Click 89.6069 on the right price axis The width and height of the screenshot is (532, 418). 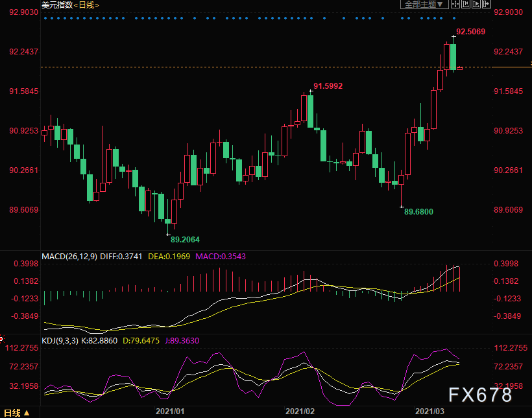tap(508, 210)
